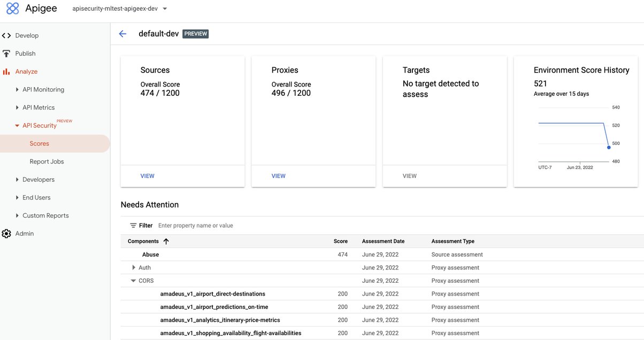Open the apisecurity-mltest-apigeex-dev environment dropdown

164,9
